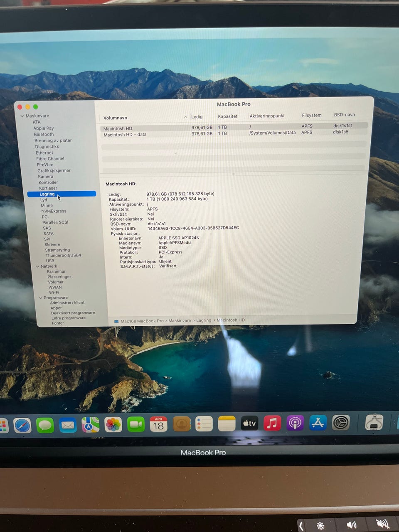Click the green zoom window button

(35, 107)
